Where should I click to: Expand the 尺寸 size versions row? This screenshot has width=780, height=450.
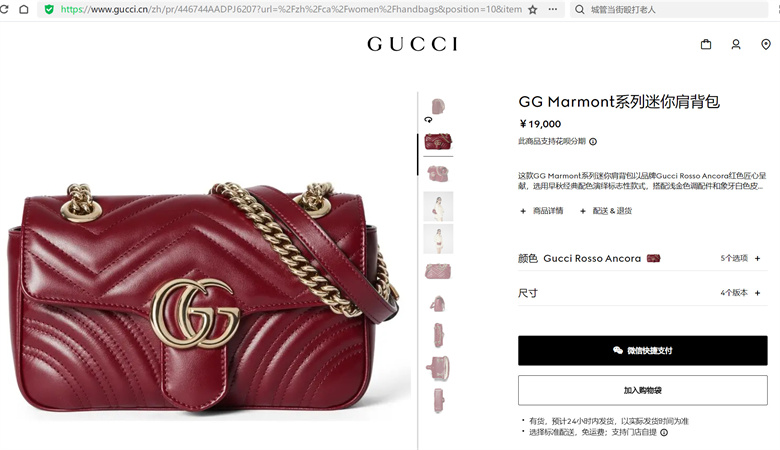click(x=642, y=293)
